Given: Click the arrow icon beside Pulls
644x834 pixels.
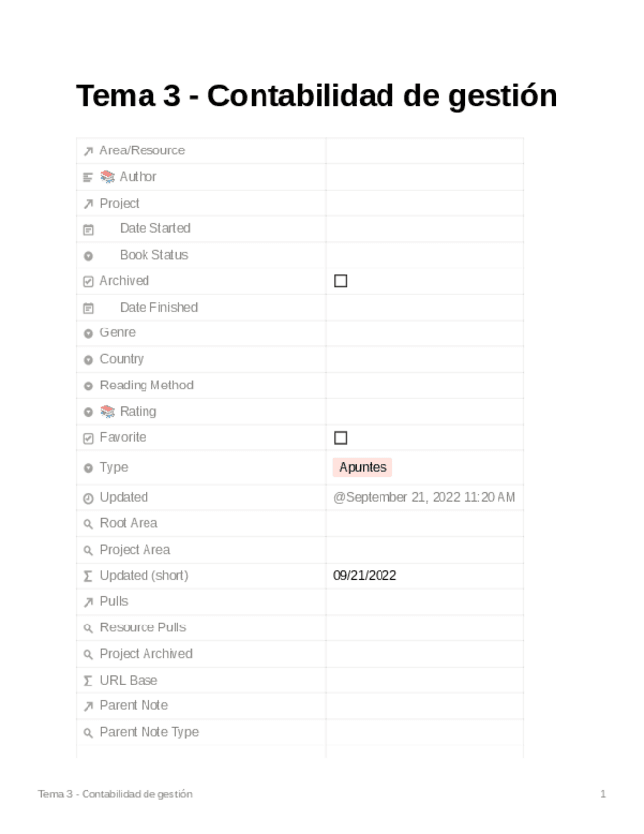Looking at the screenshot, I should coord(88,601).
